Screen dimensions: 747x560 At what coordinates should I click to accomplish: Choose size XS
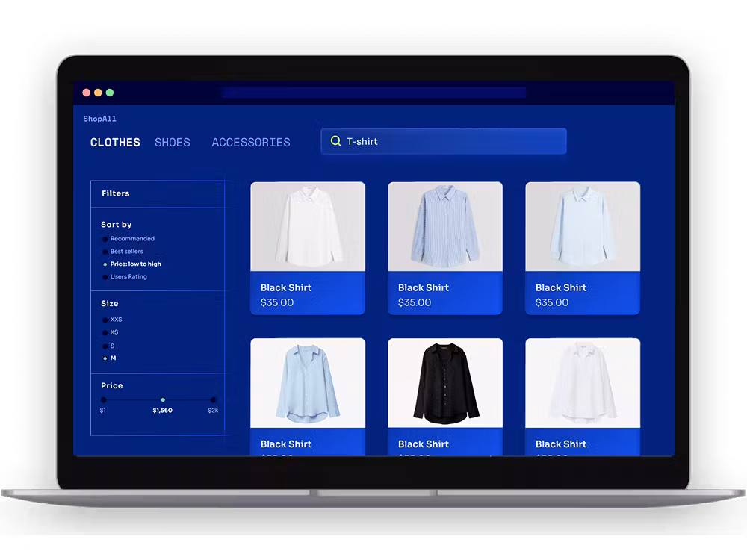(110, 332)
